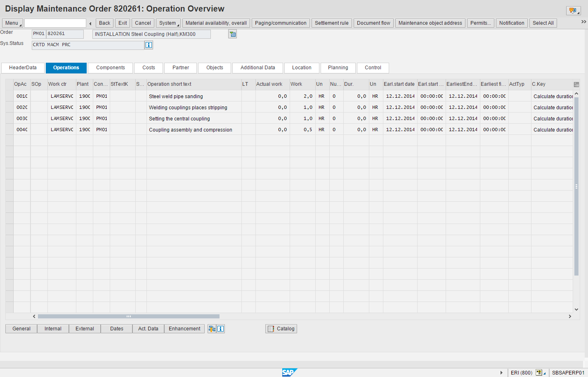
Task: Click Select All button
Action: click(543, 23)
